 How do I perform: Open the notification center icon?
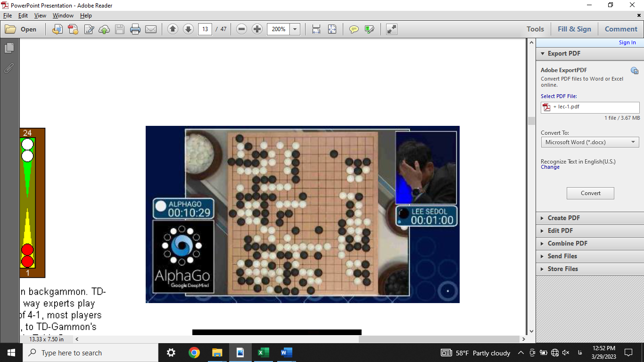coord(628,353)
